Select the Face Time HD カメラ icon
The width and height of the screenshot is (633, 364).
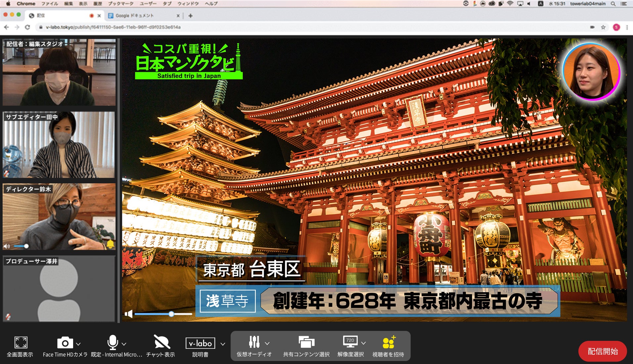65,343
